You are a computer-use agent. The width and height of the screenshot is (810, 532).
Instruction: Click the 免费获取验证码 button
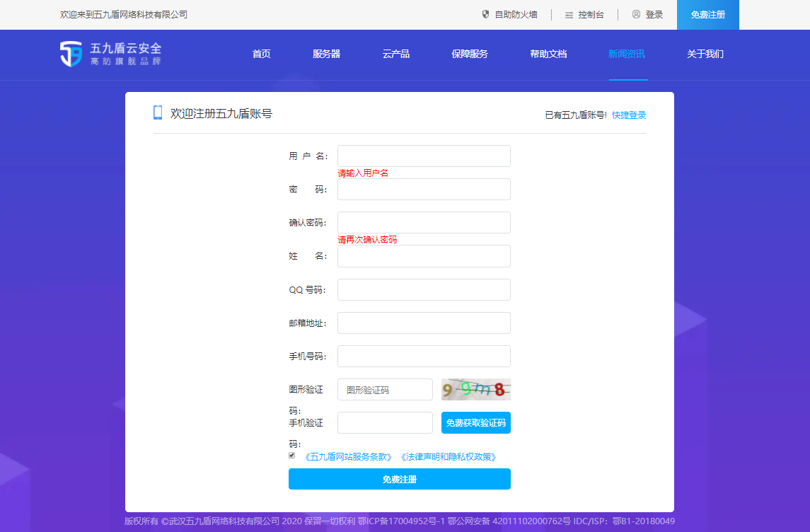click(x=475, y=422)
